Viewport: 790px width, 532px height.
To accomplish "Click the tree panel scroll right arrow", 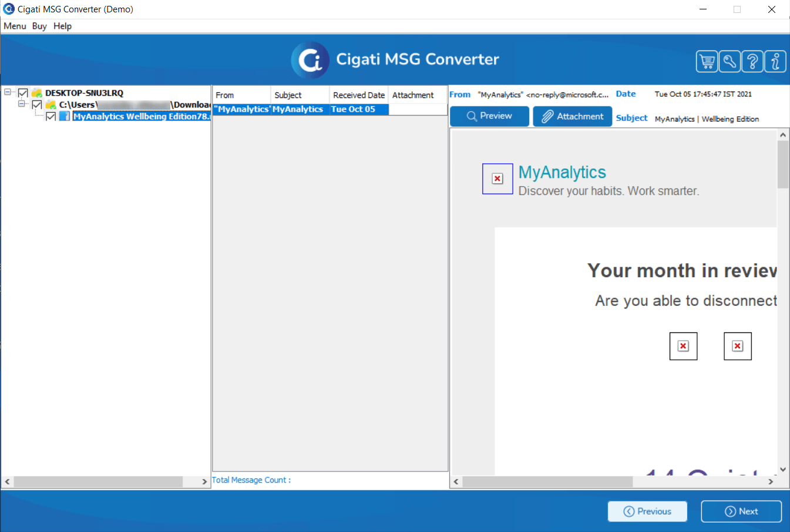I will pyautogui.click(x=204, y=482).
